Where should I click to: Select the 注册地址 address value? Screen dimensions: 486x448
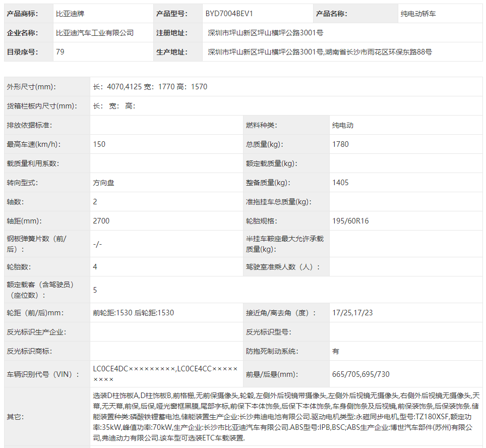coord(266,33)
